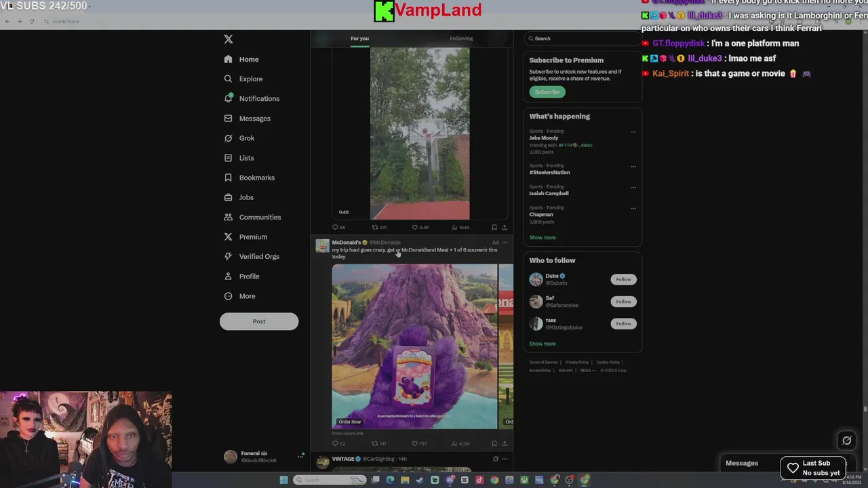The height and width of the screenshot is (488, 868).
Task: Open options for Isaiah Campbell trend
Action: point(633,187)
